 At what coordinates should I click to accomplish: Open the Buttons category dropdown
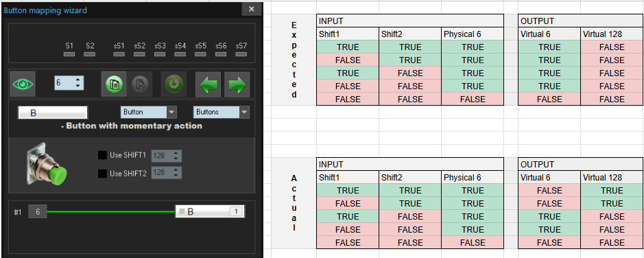point(222,112)
